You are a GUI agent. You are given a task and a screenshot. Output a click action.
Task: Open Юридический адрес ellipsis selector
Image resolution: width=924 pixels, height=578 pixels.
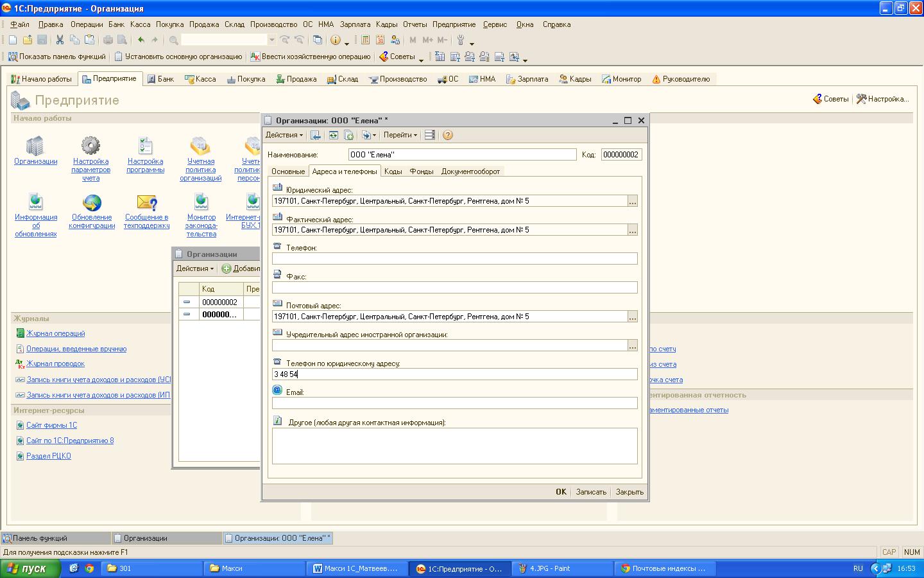633,201
